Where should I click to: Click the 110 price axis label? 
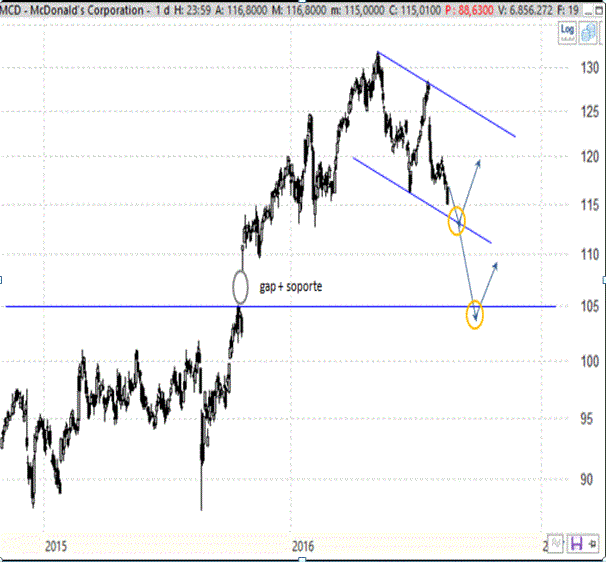coord(590,254)
